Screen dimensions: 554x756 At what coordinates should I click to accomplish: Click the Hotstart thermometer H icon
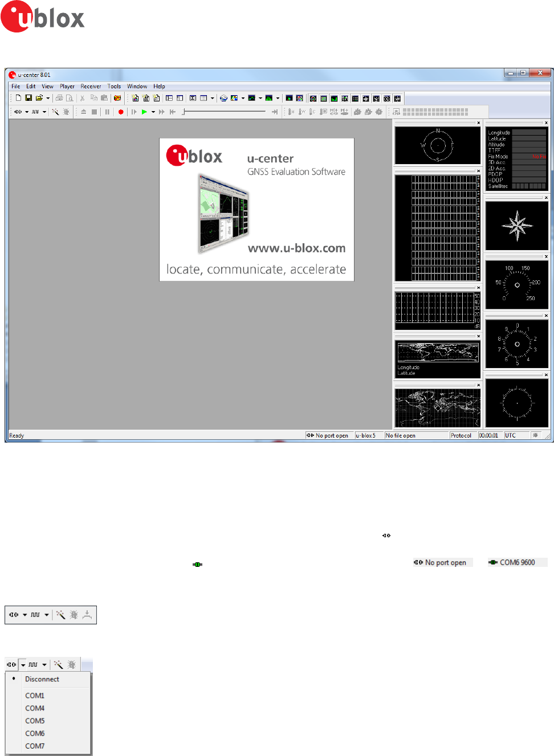coord(291,112)
